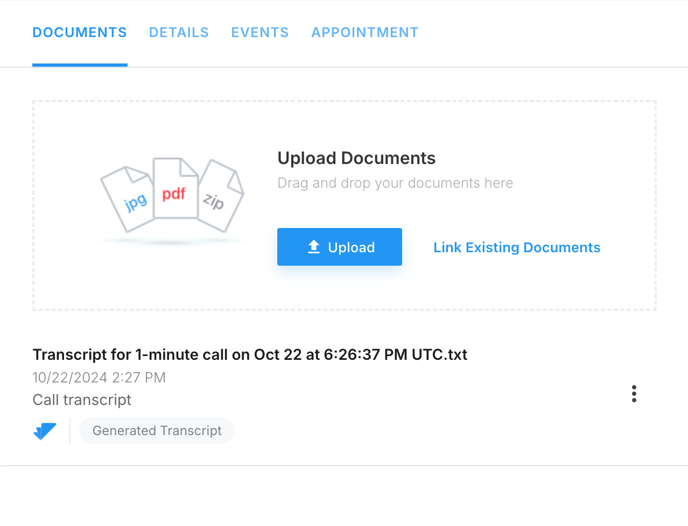Open the three-dot menu for the transcript
Viewport: 688px width, 526px height.
(634, 394)
